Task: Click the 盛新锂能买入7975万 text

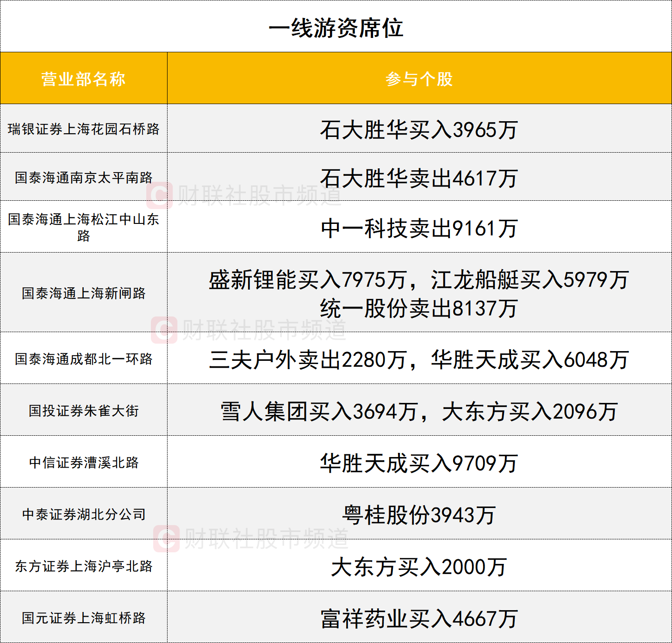Action: point(307,280)
